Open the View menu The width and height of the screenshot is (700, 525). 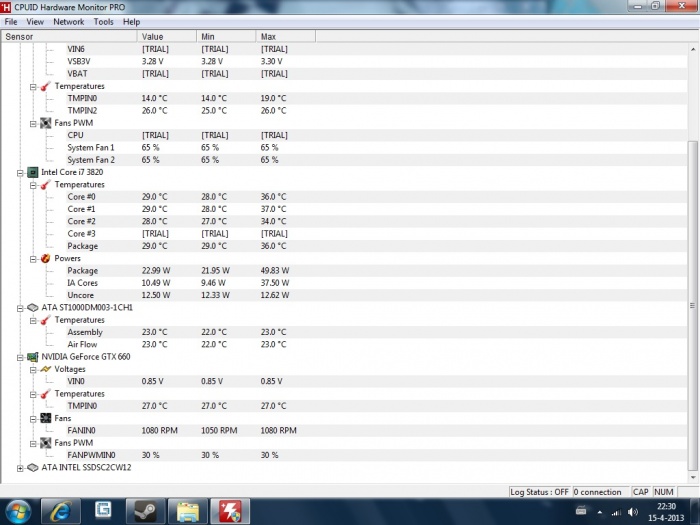coord(35,22)
